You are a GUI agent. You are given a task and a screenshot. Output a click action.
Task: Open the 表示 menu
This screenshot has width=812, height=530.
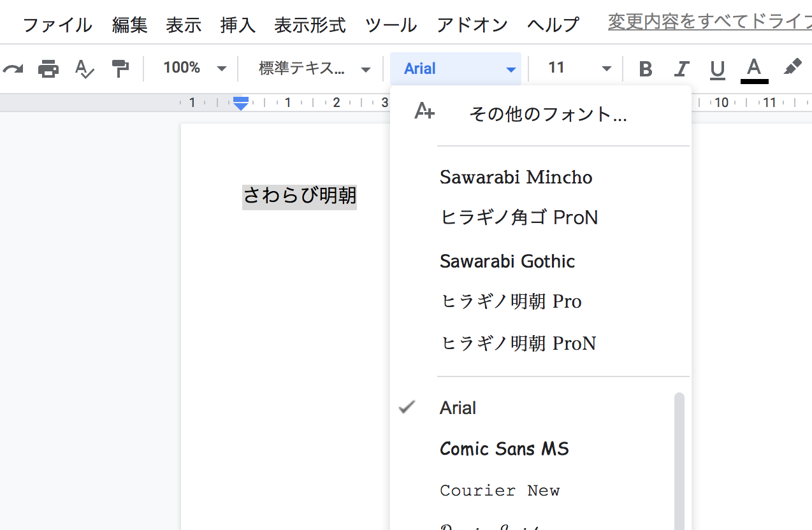(184, 25)
